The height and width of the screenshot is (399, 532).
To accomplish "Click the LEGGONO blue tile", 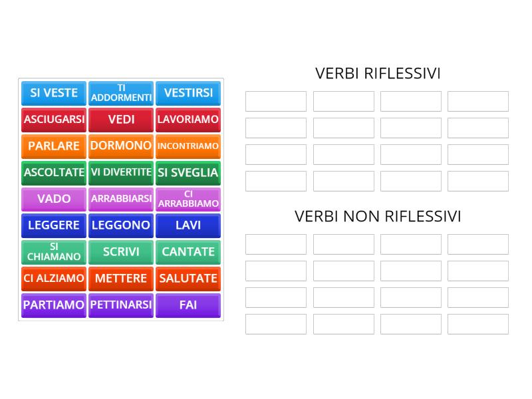I will [121, 225].
